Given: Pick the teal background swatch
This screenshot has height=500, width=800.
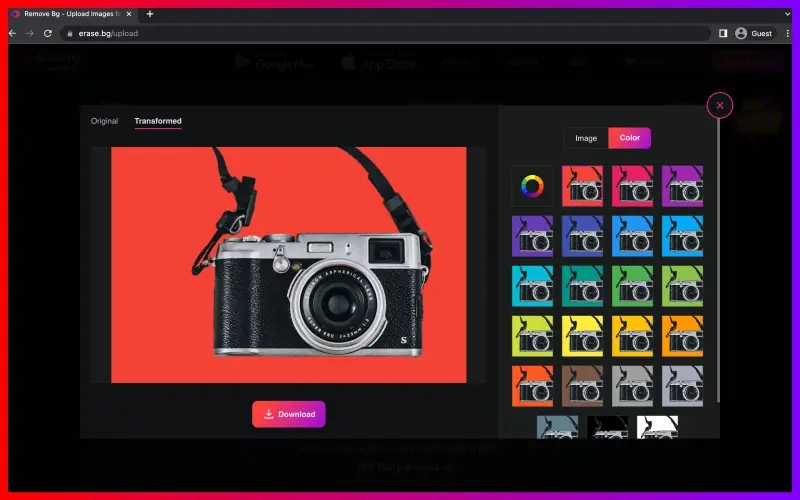Looking at the screenshot, I should coord(582,286).
